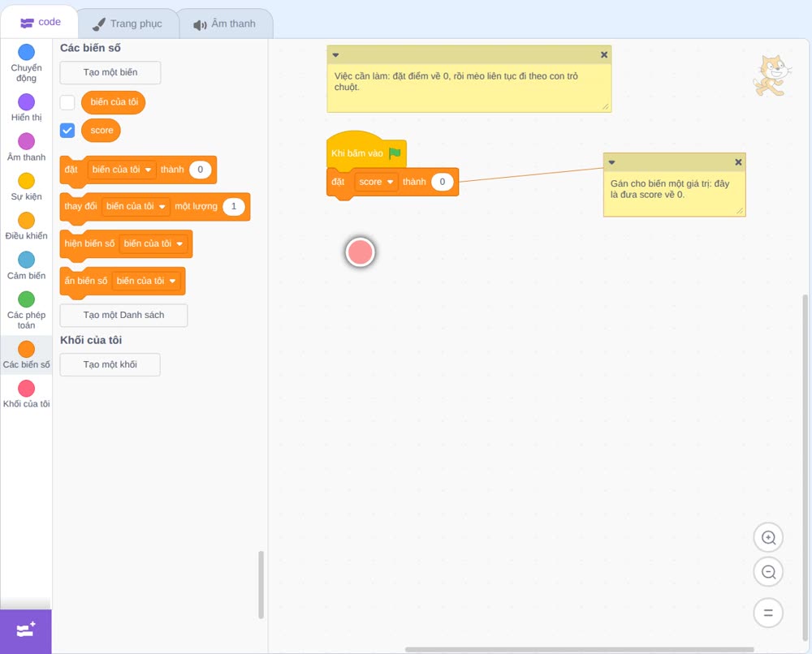Close the yellow to-do comment note
This screenshot has width=812, height=654.
point(604,55)
